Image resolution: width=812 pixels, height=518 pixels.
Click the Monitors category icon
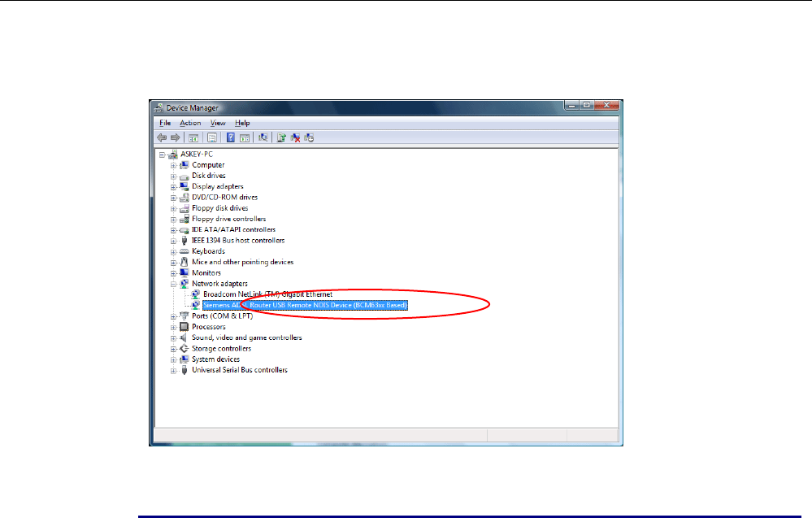point(184,273)
